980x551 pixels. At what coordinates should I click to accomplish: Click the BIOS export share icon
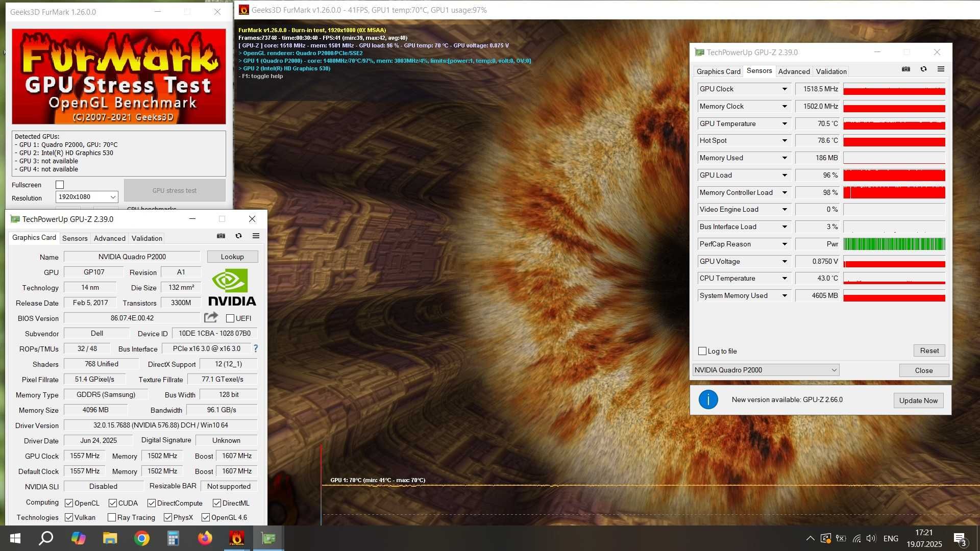[211, 317]
